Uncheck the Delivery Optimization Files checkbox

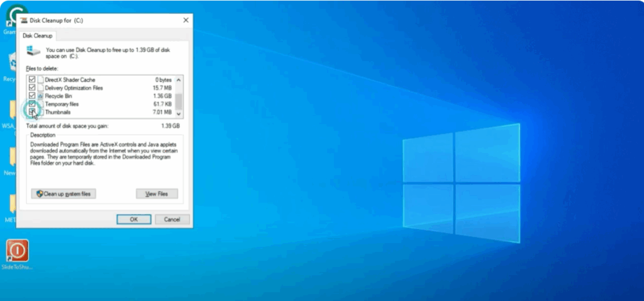[32, 88]
